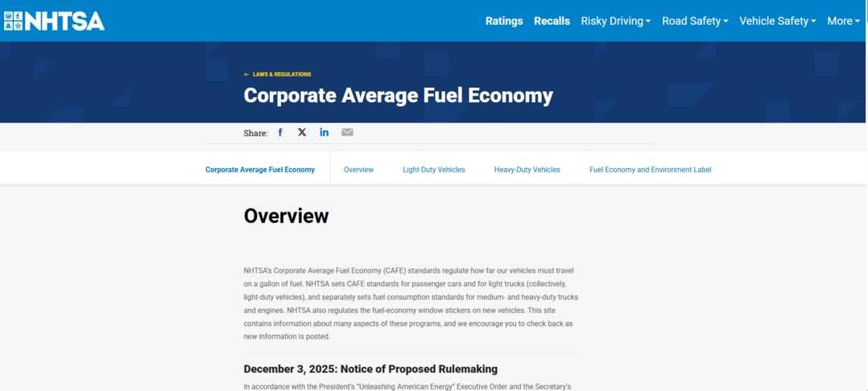Click the back arrow beside Laws & Regulations

pos(246,75)
